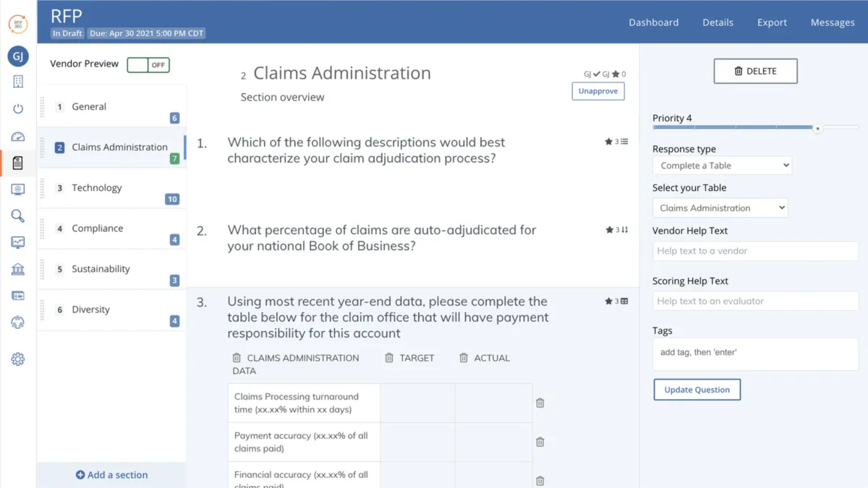Image resolution: width=868 pixels, height=488 pixels.
Task: Click the GJ user avatar
Action: coord(18,56)
